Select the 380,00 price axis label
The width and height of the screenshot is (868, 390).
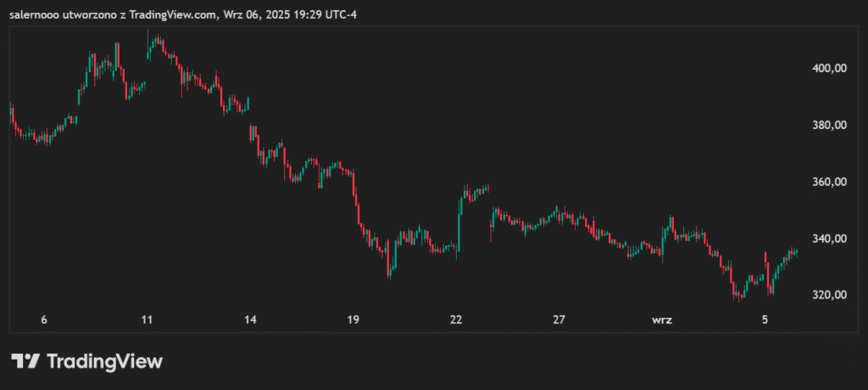830,125
